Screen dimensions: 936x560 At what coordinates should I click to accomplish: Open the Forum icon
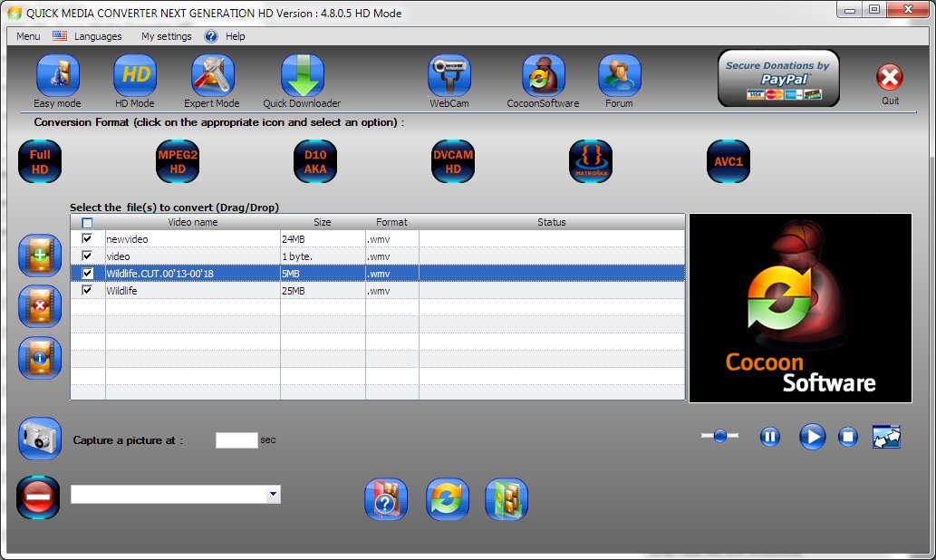620,75
